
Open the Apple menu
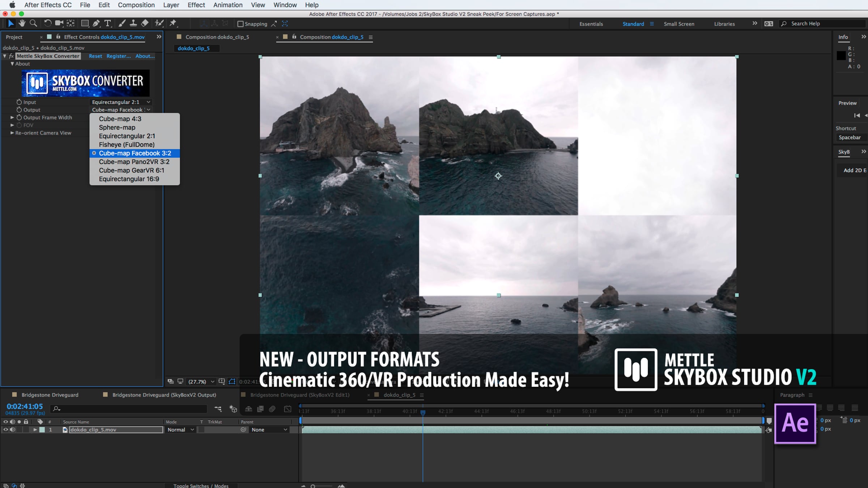coord(12,5)
